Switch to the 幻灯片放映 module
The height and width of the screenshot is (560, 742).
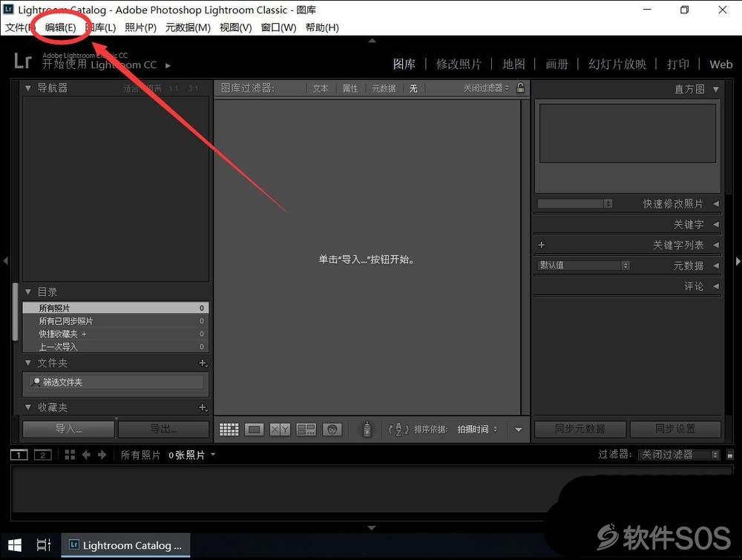point(617,65)
